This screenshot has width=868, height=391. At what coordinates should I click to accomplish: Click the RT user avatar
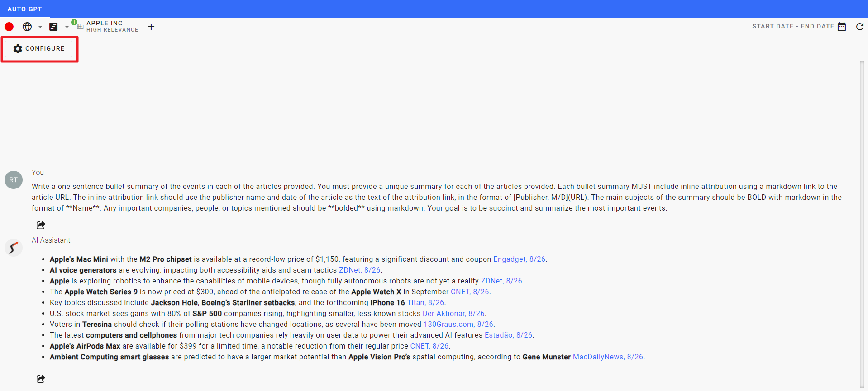[x=14, y=180]
